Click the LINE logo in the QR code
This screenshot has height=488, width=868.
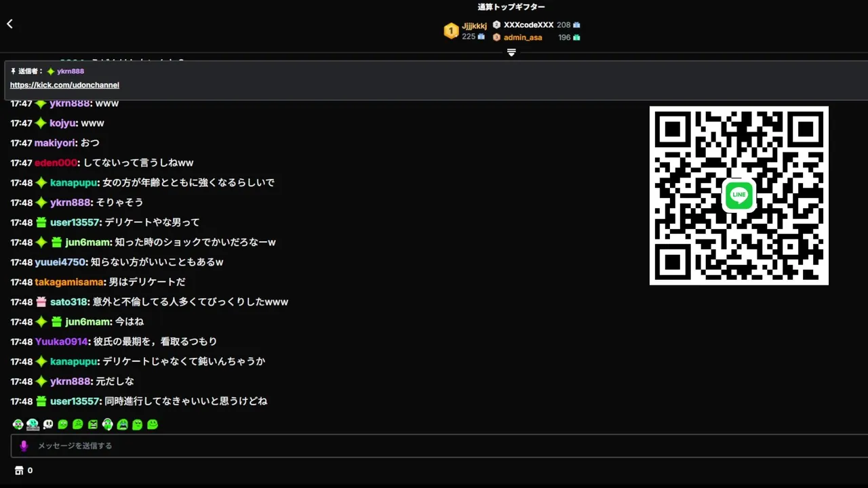(x=739, y=195)
